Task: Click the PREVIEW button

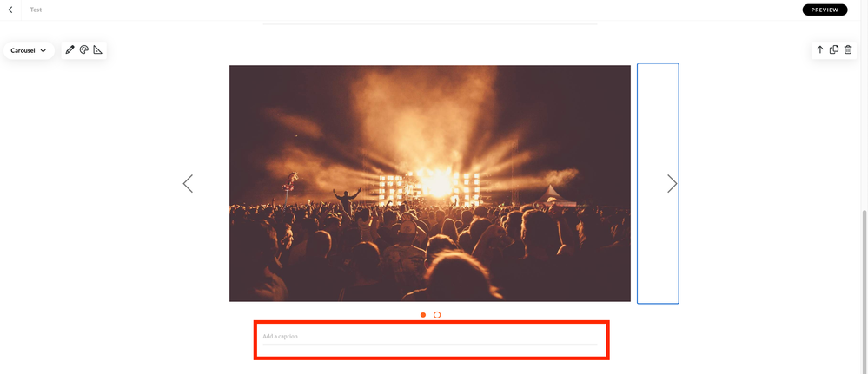Action: point(825,10)
